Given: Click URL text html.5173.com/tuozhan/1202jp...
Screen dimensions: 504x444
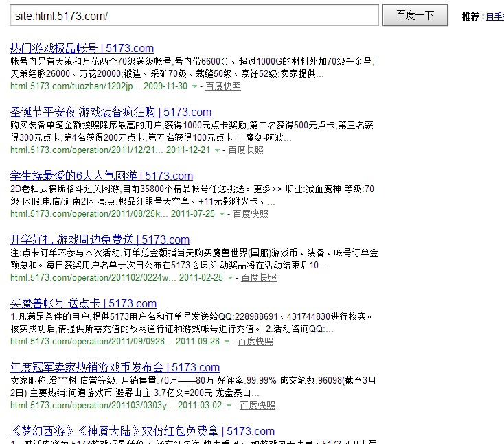Looking at the screenshot, I should point(76,86).
